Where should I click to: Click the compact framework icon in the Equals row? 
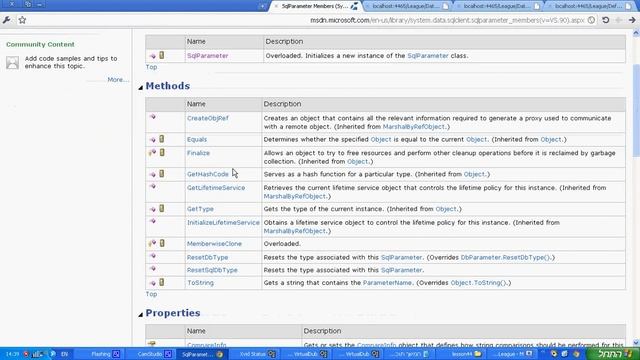162,139
